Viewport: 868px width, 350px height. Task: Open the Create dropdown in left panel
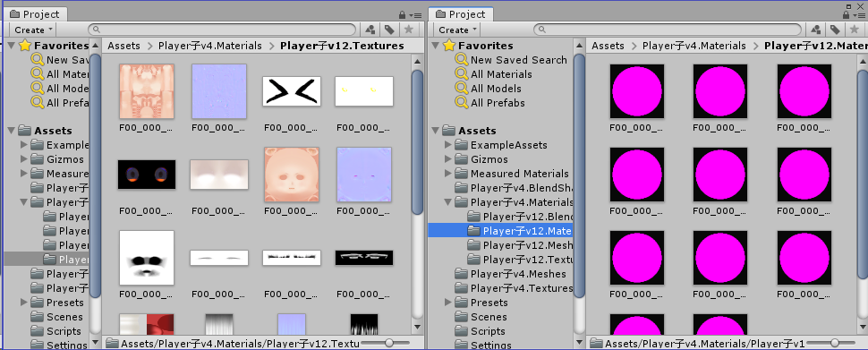tap(33, 30)
